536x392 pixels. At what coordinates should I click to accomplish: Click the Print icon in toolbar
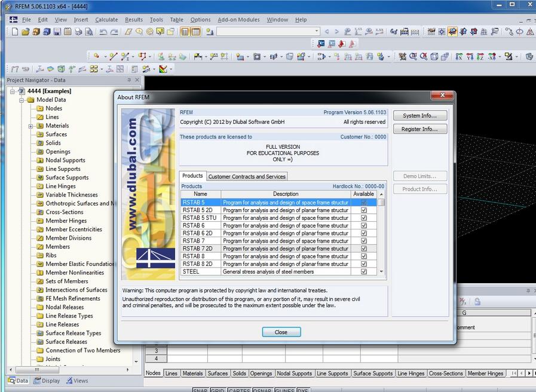pyautogui.click(x=78, y=32)
